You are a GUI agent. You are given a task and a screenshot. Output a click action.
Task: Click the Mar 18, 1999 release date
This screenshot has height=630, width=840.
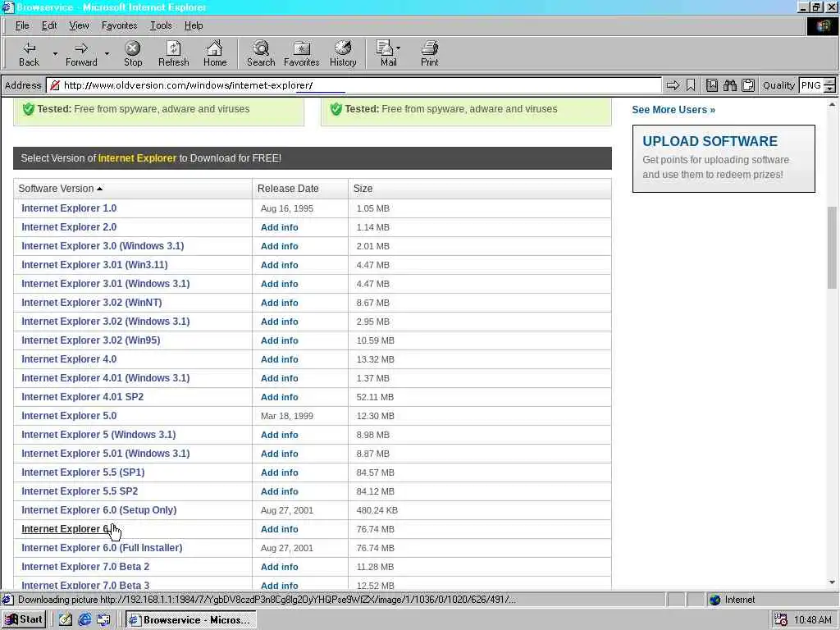pyautogui.click(x=286, y=416)
